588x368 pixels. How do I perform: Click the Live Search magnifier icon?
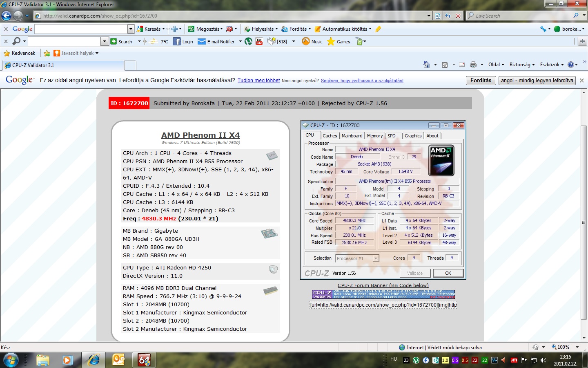[x=576, y=16]
